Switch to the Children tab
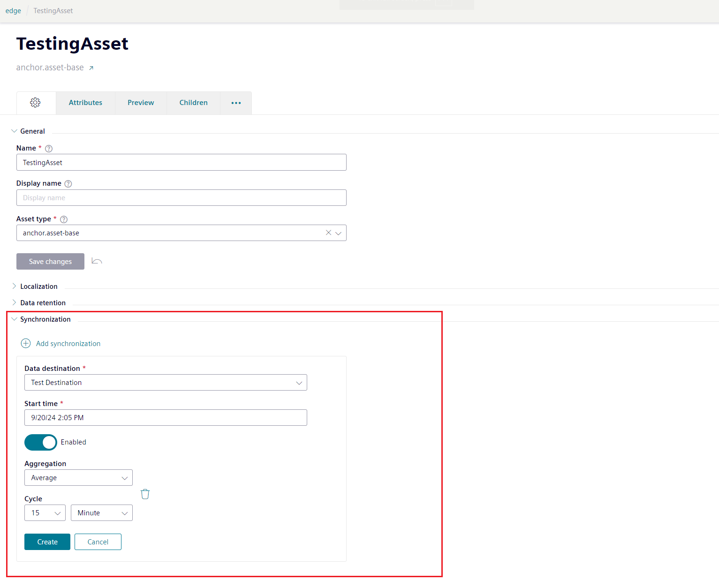 coord(193,103)
